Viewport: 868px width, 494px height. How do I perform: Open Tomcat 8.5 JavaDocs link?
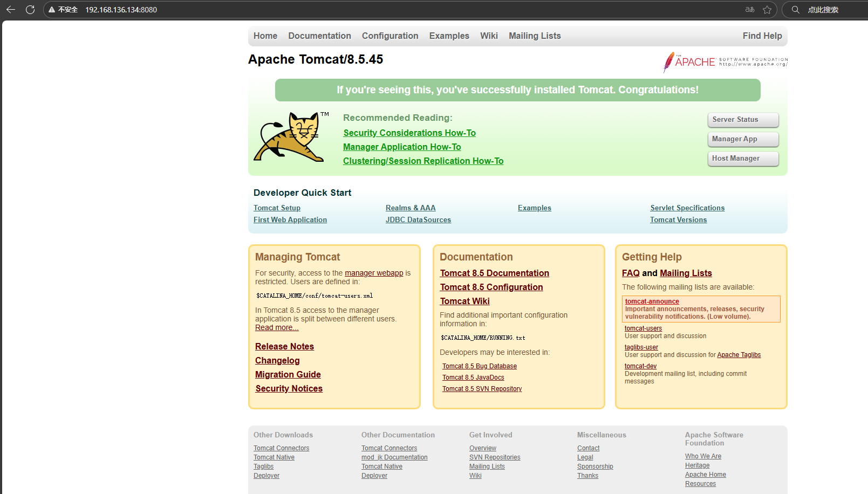[473, 378]
